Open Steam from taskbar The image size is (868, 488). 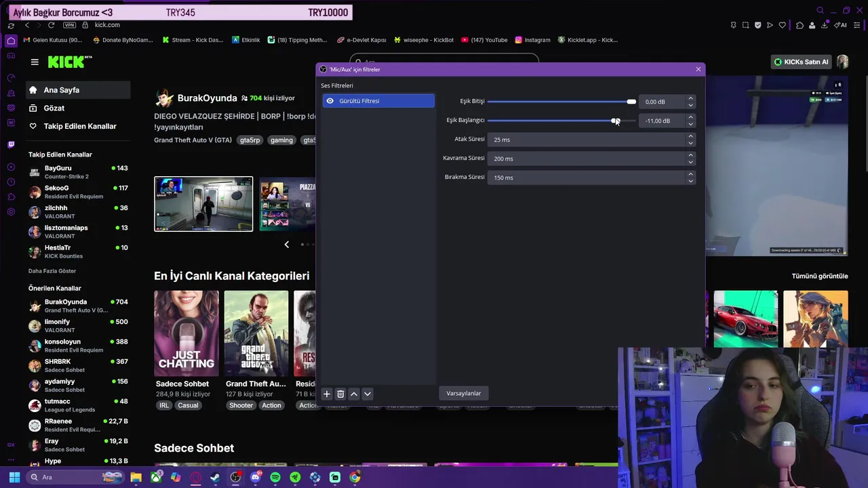216,477
